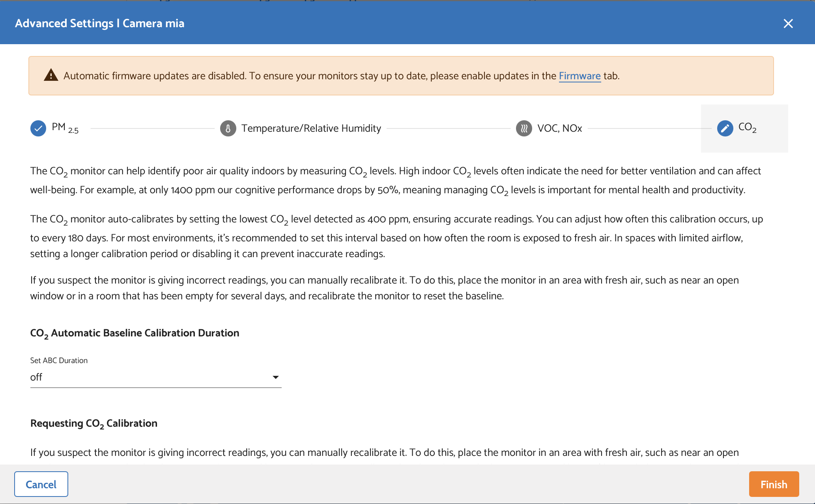Click the 'Requesting CO2 Calibration' heading
Viewport: 815px width, 504px height.
click(94, 424)
